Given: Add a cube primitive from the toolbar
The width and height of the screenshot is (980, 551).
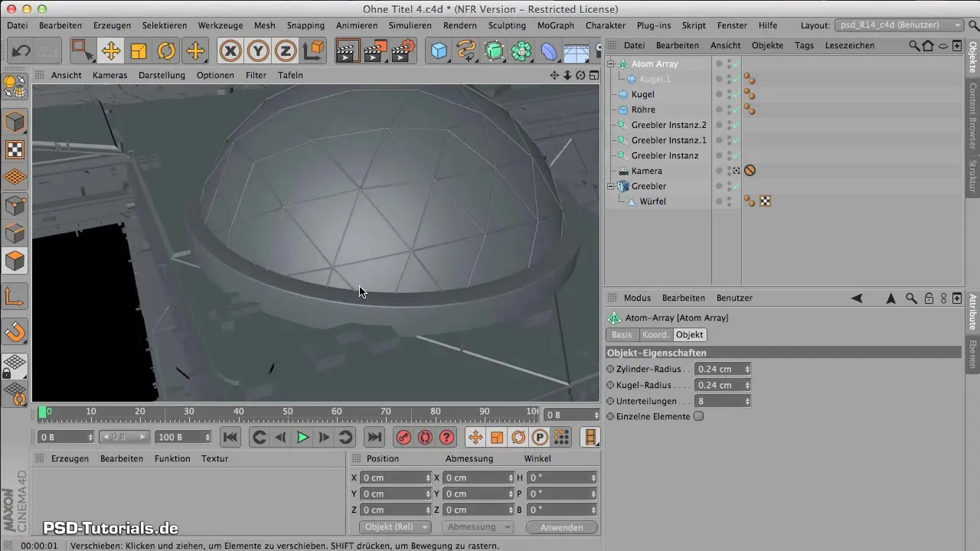Looking at the screenshot, I should (439, 51).
